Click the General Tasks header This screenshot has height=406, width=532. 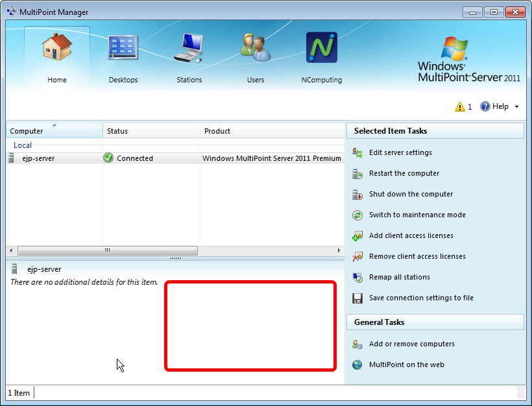coord(435,322)
